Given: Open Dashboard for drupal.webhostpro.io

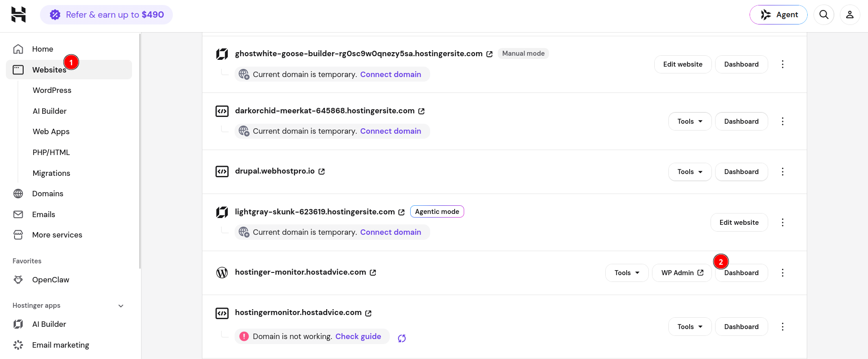Looking at the screenshot, I should tap(741, 172).
